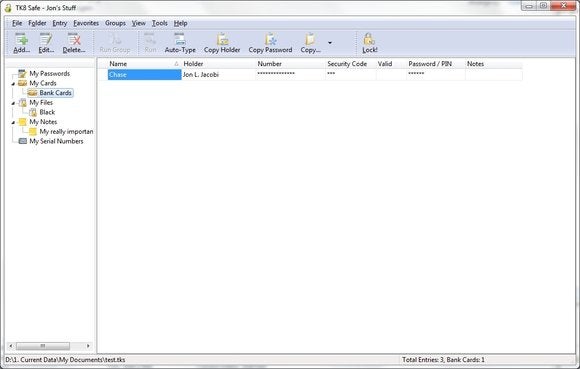This screenshot has height=369, width=580.
Task: Select the My Serial Numbers folder
Action: [x=56, y=141]
